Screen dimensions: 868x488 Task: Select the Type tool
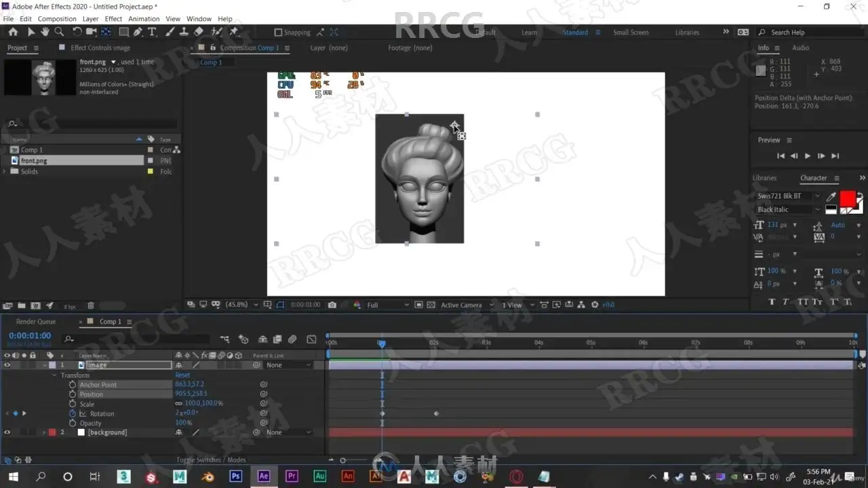coord(152,32)
